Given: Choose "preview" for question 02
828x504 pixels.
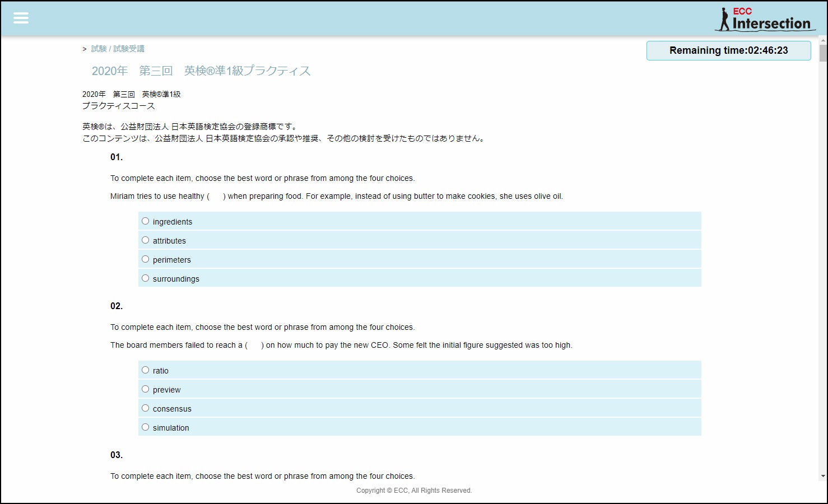Looking at the screenshot, I should pos(145,389).
